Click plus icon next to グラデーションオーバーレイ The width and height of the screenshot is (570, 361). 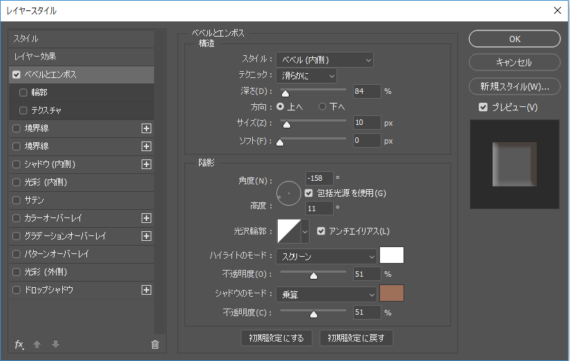146,236
